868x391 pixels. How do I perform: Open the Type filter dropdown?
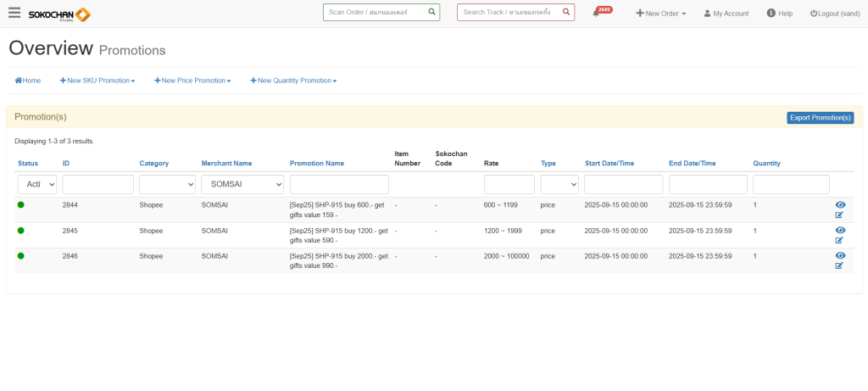tap(559, 184)
